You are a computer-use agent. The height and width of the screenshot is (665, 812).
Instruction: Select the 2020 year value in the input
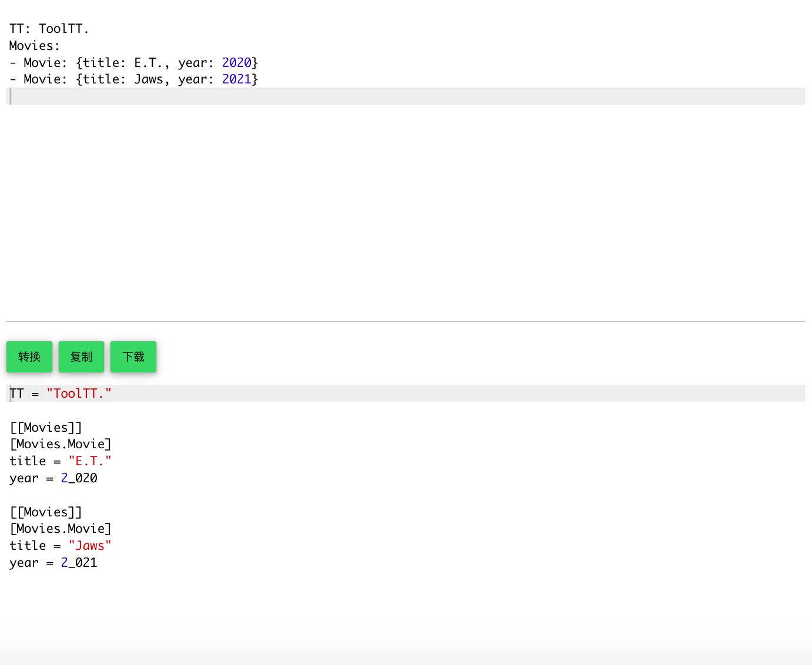coord(237,62)
